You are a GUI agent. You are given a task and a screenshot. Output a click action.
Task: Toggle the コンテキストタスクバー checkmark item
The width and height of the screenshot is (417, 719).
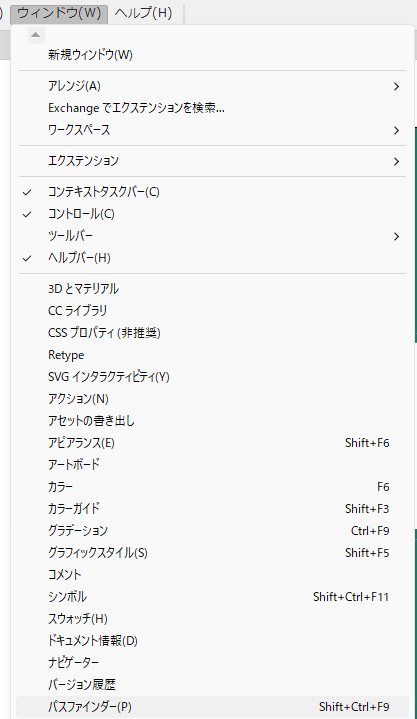(x=212, y=192)
